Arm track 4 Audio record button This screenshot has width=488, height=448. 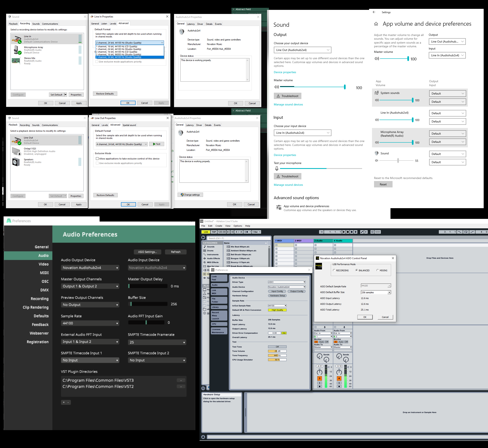[x=339, y=386]
